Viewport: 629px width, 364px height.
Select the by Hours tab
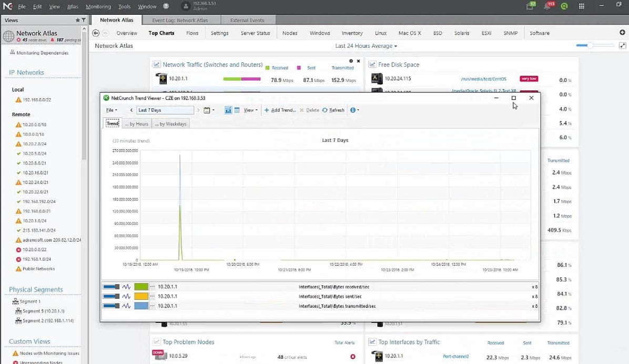coord(136,124)
